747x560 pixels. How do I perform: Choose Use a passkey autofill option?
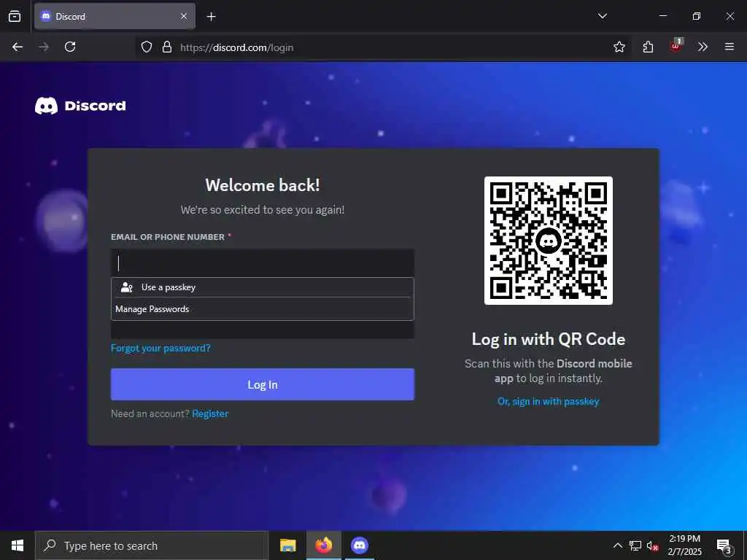[263, 287]
